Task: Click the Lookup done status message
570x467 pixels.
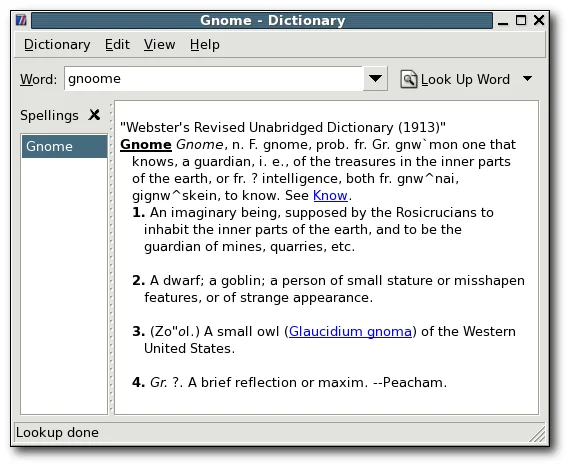Action: pos(57,432)
